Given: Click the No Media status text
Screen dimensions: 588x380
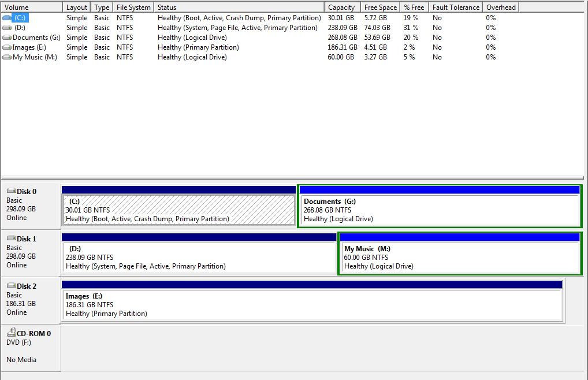Looking at the screenshot, I should (21, 359).
